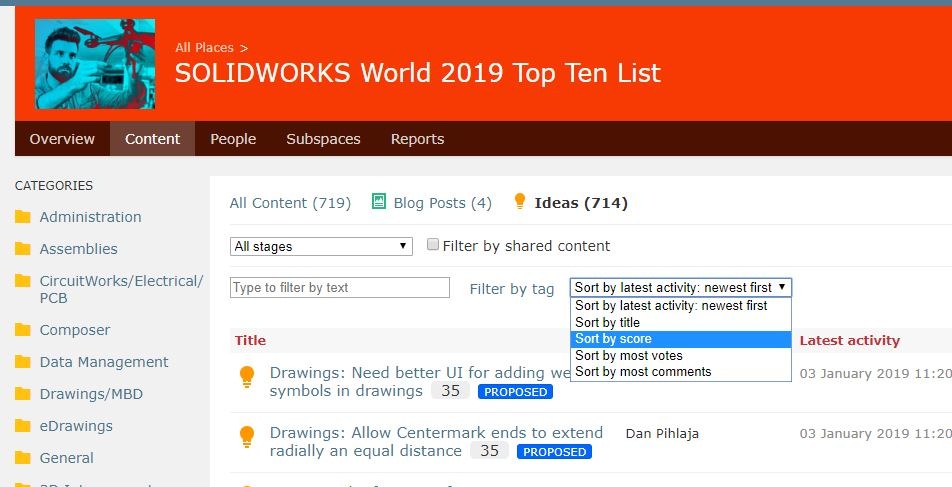
Task: Choose 'Sort by score' option
Action: click(x=681, y=339)
